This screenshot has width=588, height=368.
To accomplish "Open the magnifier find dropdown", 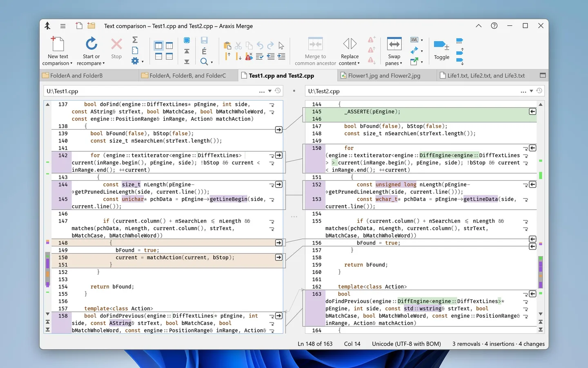I will [212, 62].
